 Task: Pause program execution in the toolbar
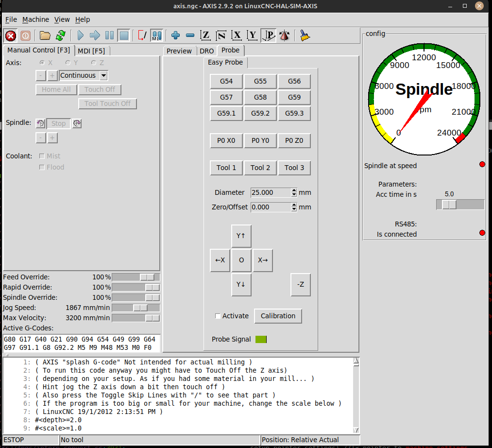109,35
